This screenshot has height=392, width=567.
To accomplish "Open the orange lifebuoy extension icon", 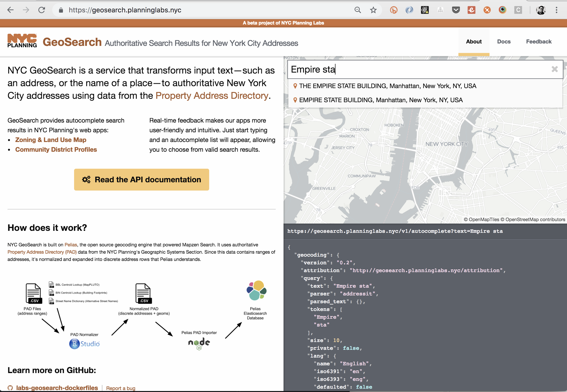I will tap(487, 10).
